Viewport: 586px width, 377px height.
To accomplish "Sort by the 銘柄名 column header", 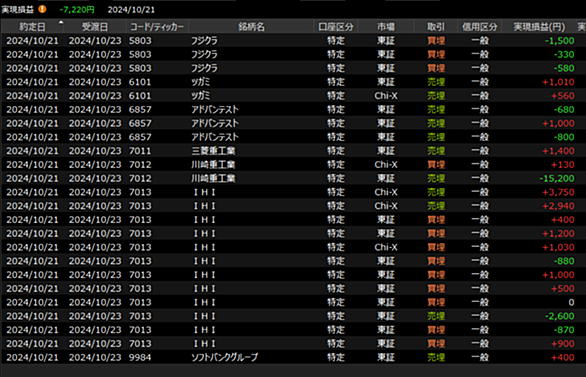I will pyautogui.click(x=251, y=27).
